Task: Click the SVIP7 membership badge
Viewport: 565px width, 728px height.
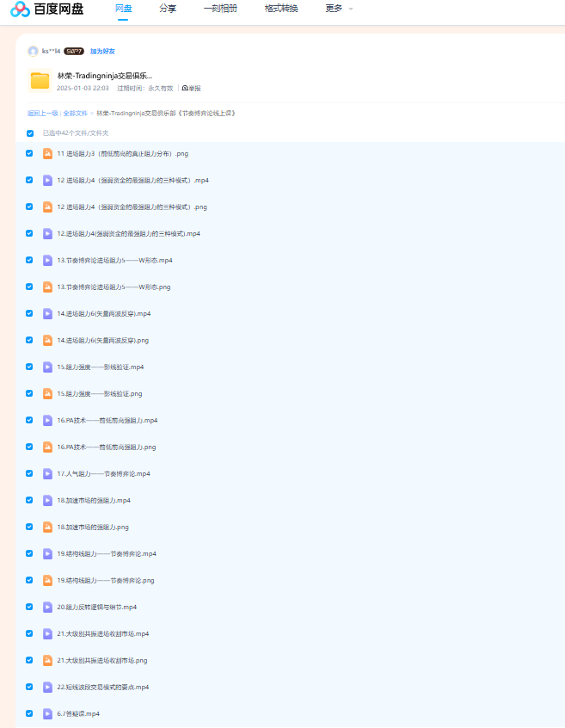Action: (74, 51)
